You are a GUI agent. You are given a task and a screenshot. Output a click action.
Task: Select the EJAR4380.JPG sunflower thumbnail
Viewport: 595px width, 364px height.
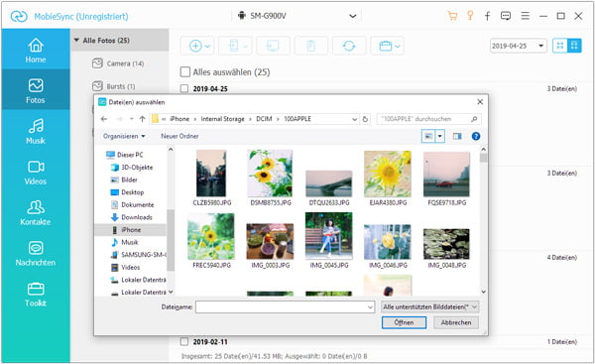point(388,178)
